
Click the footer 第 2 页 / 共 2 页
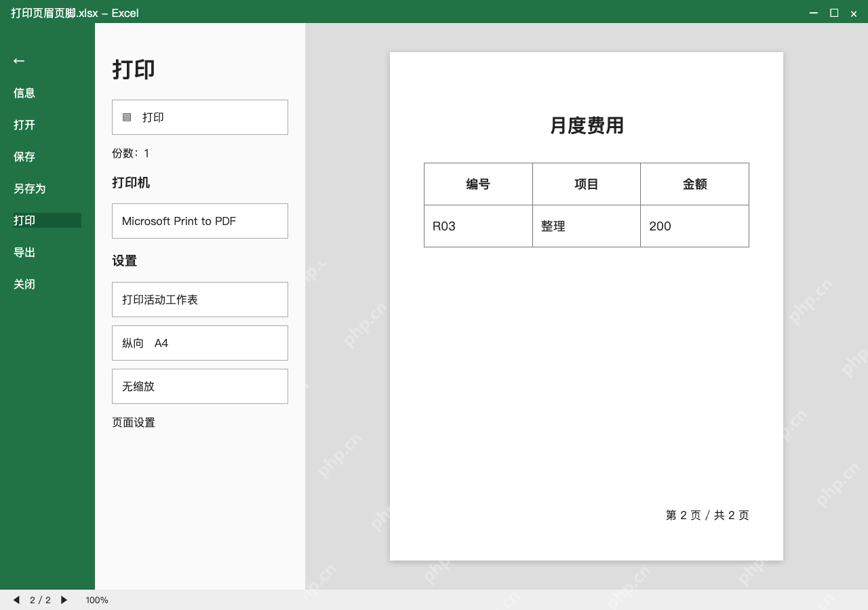pyautogui.click(x=707, y=515)
